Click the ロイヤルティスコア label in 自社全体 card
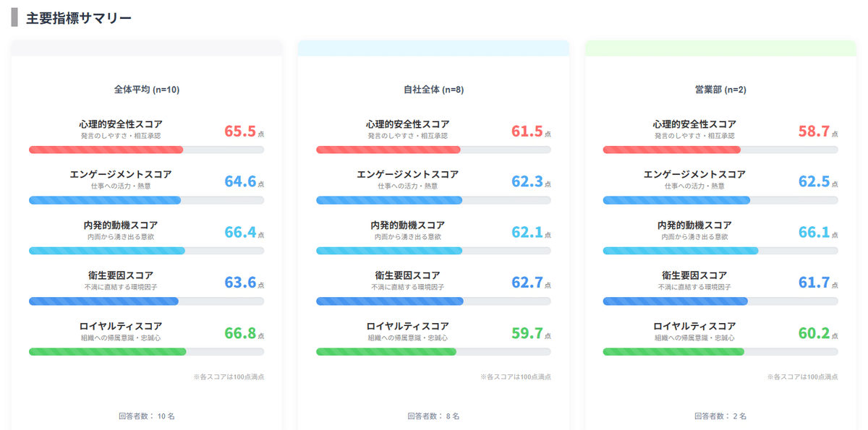The width and height of the screenshot is (868, 430). click(x=408, y=326)
